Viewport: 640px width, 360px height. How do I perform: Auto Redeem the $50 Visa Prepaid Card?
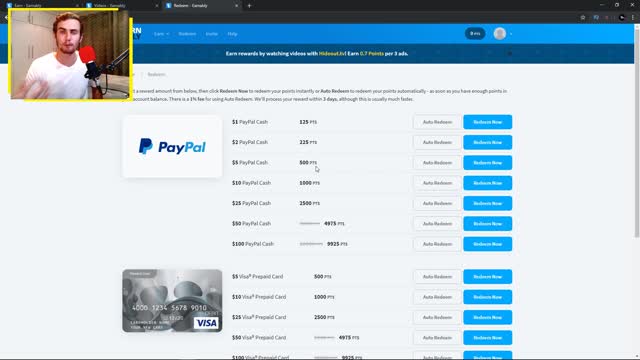click(x=437, y=338)
